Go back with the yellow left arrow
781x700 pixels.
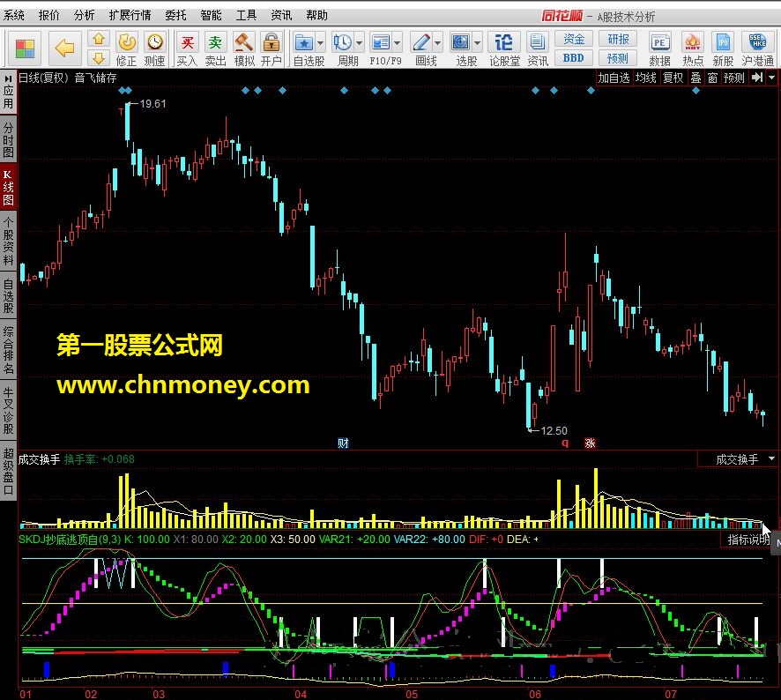coord(64,48)
